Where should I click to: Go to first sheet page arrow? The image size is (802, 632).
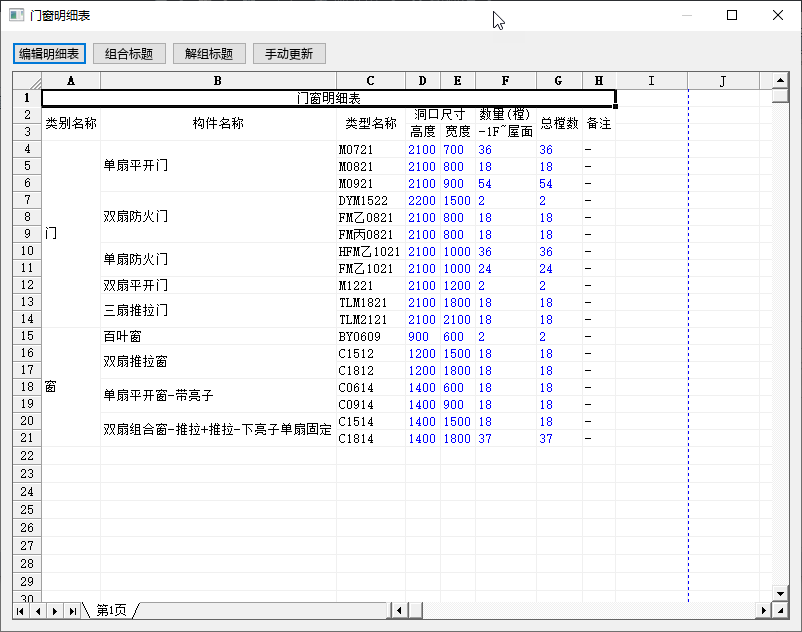click(20, 611)
